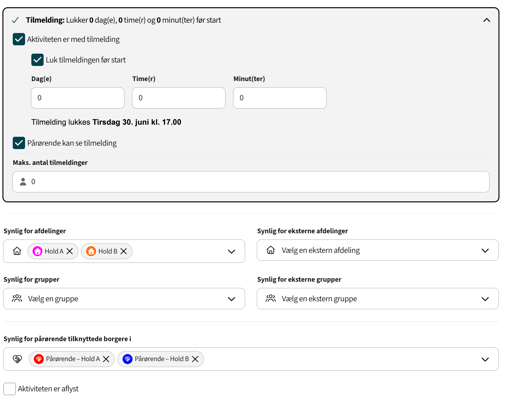Focus the Minut(ter) number field
This screenshot has width=506, height=402.
pyautogui.click(x=280, y=98)
